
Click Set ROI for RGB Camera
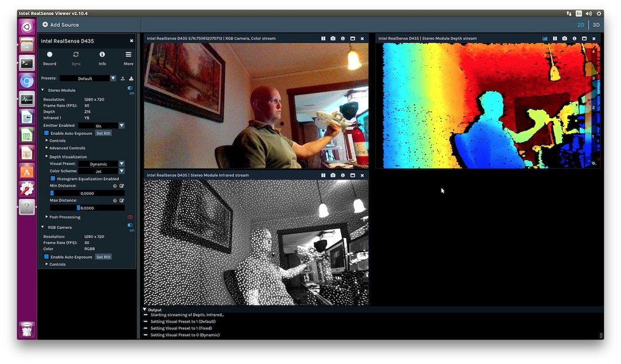[x=103, y=257]
